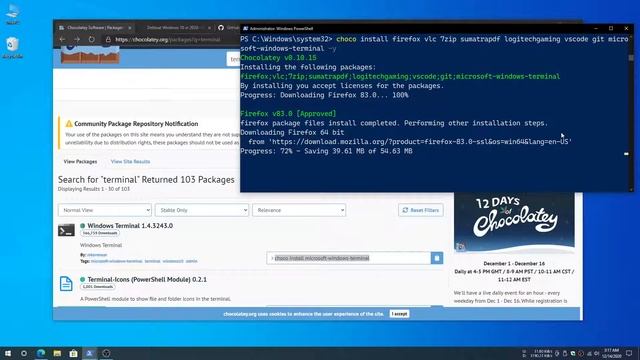Close the Chocolatey Software browser tab
This screenshot has width=640, height=360.
(x=130, y=28)
